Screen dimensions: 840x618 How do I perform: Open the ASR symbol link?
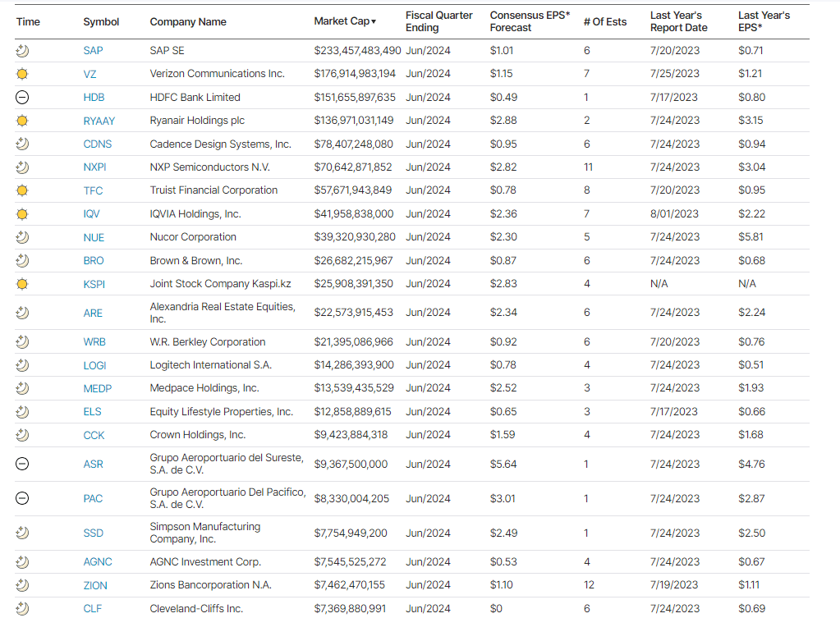point(94,465)
